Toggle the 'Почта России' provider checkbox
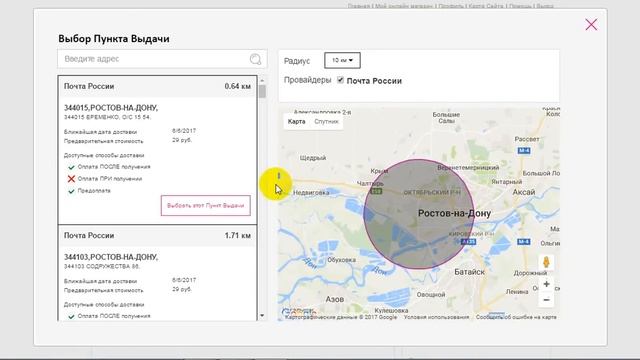640x360 pixels. (x=340, y=80)
